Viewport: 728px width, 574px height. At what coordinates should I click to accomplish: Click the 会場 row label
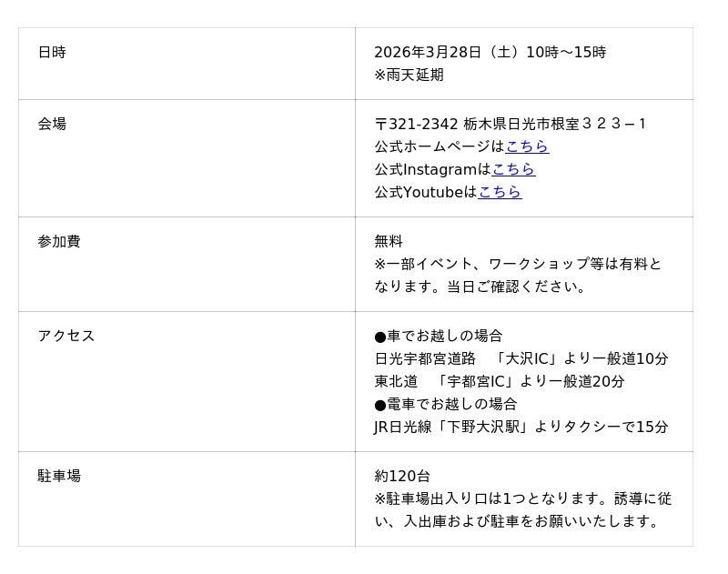[52, 124]
